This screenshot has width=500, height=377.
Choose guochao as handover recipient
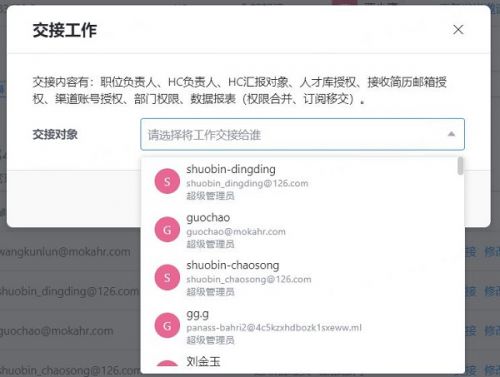point(302,230)
